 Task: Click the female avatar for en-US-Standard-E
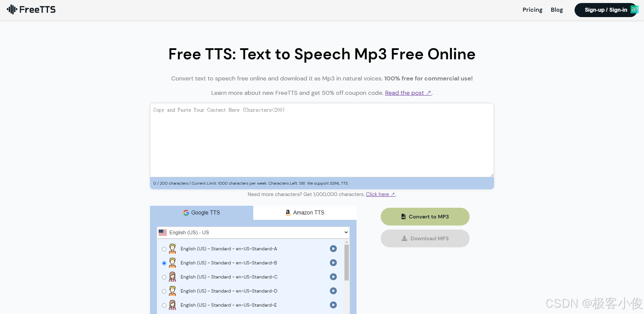172,305
